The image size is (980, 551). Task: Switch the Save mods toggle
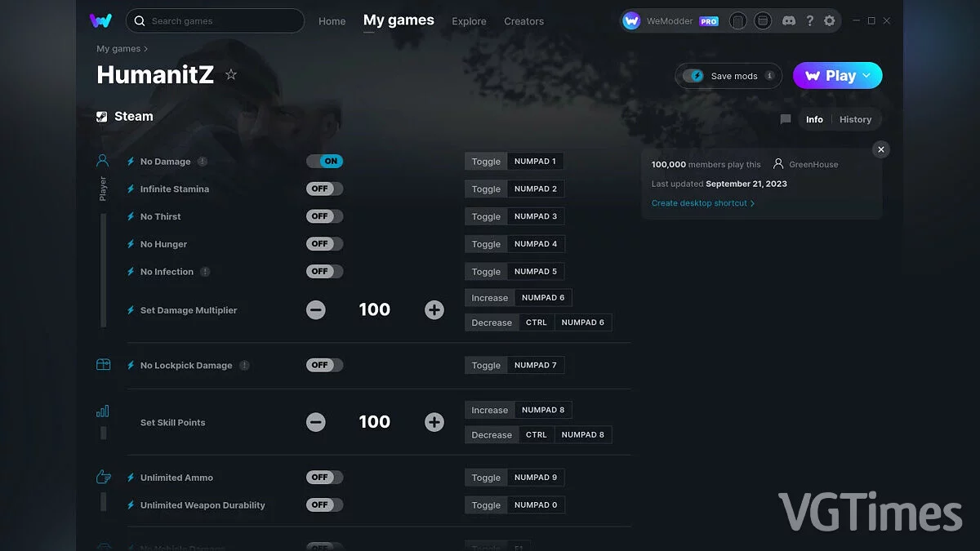click(x=693, y=76)
